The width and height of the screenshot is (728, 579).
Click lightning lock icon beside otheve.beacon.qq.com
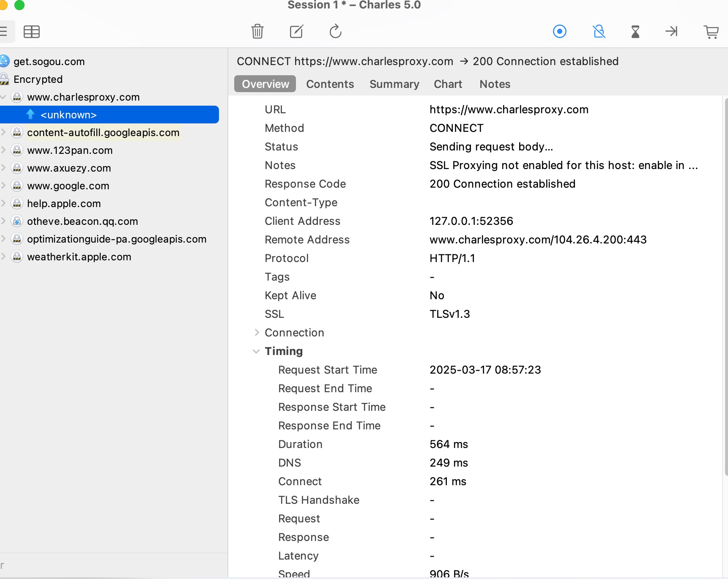pyautogui.click(x=17, y=221)
